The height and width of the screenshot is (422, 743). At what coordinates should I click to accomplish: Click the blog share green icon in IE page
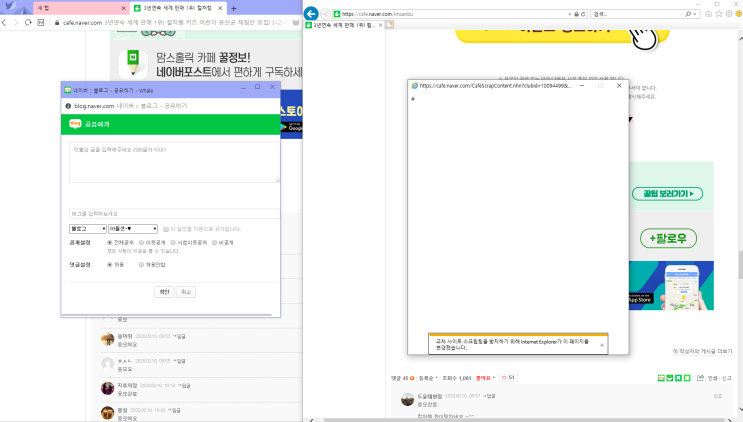(661, 378)
